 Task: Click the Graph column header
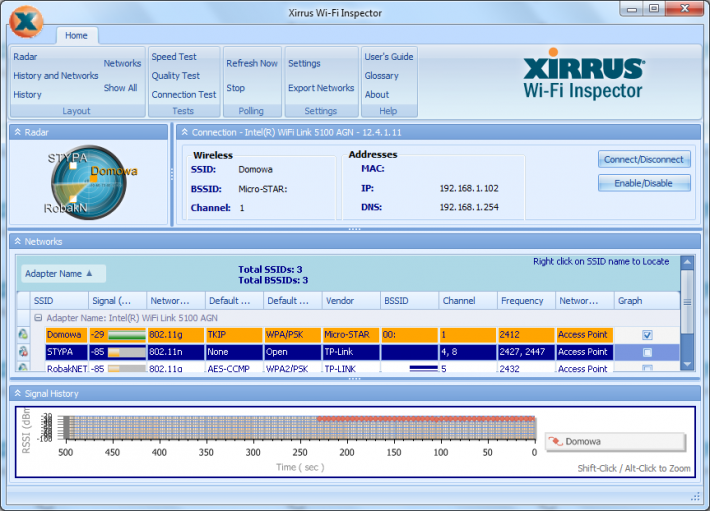pyautogui.click(x=647, y=301)
